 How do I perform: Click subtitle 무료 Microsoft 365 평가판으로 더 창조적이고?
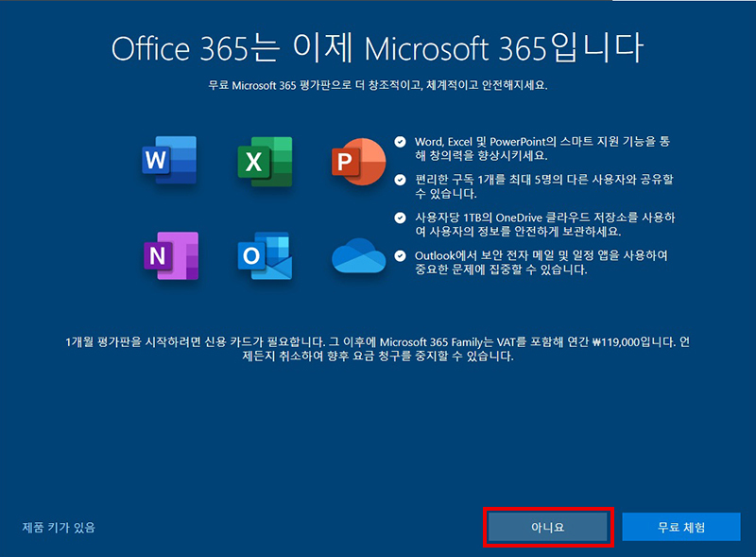(377, 85)
